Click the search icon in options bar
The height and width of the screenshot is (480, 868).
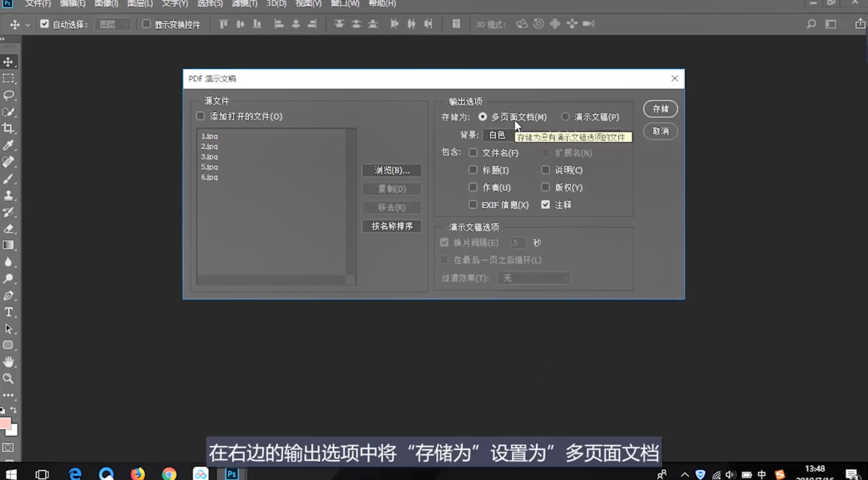pos(811,24)
